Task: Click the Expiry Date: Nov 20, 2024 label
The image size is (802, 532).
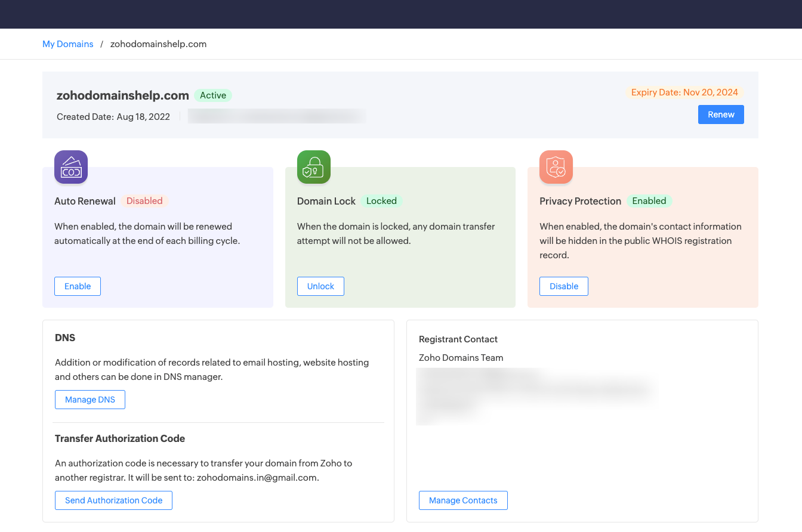Action: (684, 92)
